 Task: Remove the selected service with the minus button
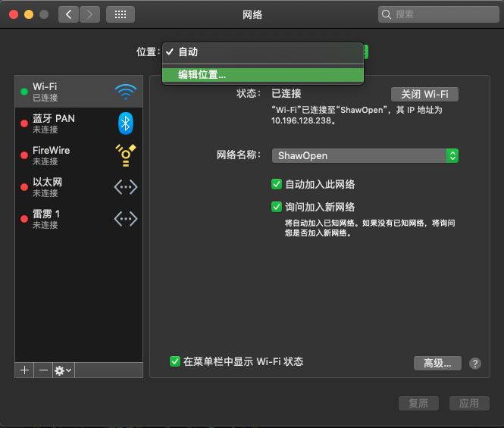point(43,370)
